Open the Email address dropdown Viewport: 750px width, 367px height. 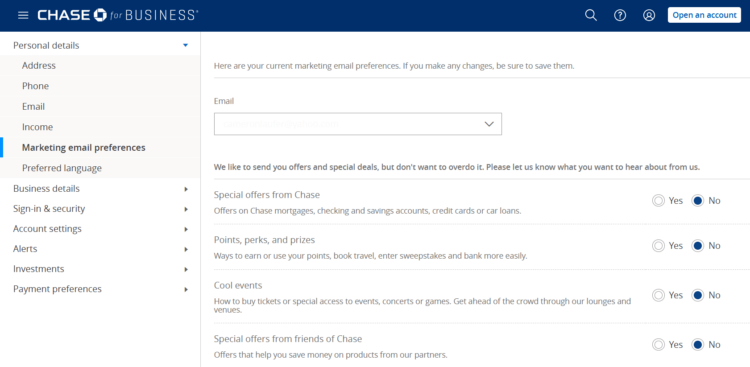pyautogui.click(x=358, y=124)
